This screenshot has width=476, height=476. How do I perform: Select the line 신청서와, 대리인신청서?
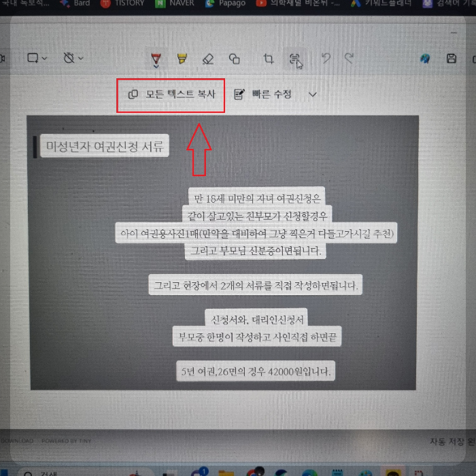[257, 320]
